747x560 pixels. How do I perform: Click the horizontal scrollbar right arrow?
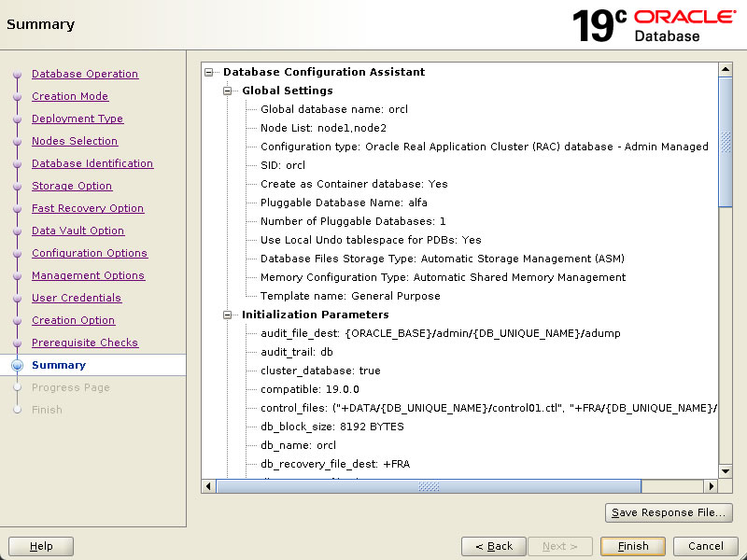pos(711,486)
